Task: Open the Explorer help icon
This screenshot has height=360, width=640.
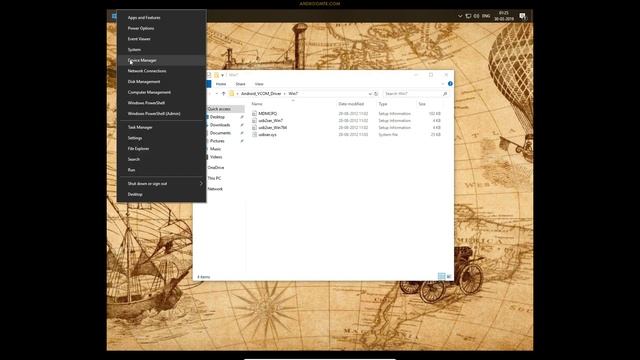Action: point(450,84)
